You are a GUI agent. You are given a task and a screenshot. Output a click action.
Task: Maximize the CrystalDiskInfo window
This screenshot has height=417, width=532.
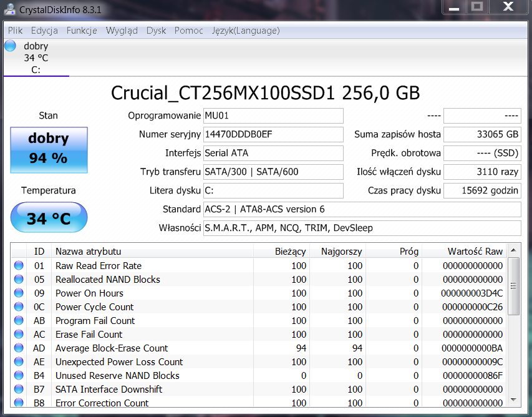(477, 7)
